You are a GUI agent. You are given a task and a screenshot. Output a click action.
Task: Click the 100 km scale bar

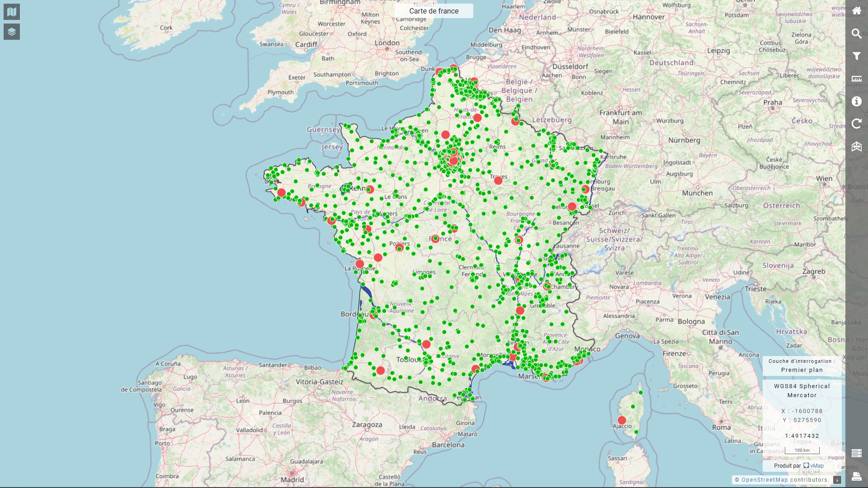pos(802,450)
